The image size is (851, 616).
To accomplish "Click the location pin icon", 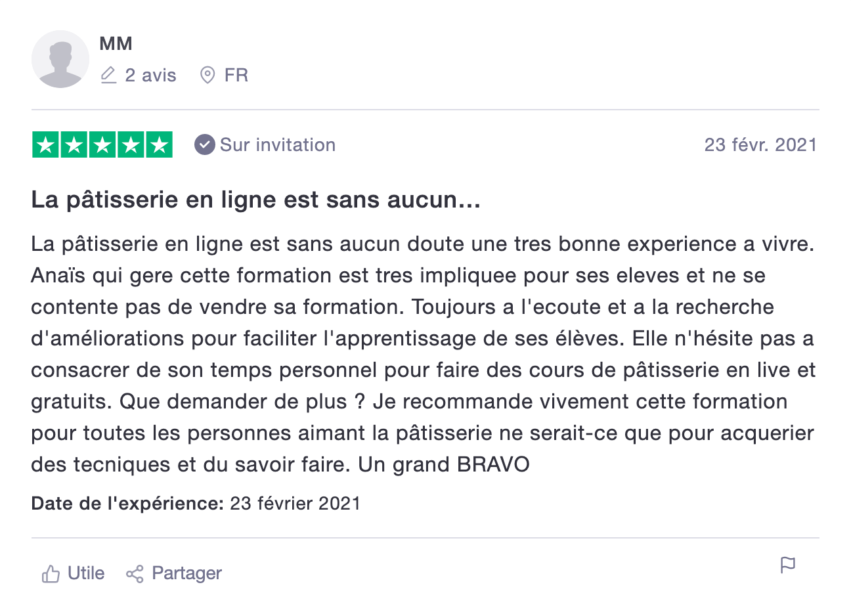I will pyautogui.click(x=207, y=75).
